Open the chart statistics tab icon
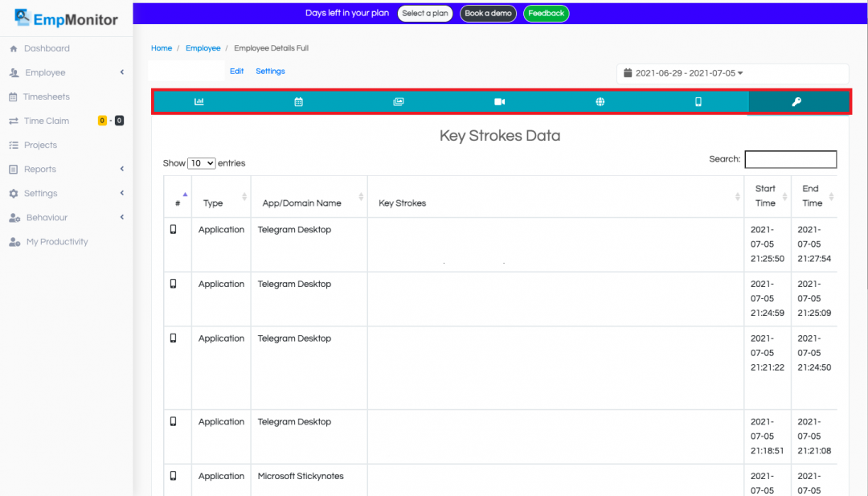 click(199, 102)
